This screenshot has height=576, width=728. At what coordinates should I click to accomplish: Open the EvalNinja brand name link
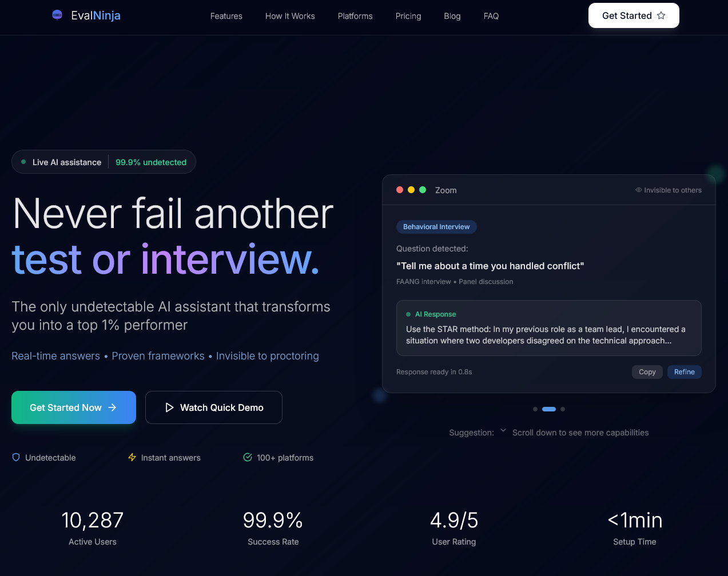[x=96, y=15]
